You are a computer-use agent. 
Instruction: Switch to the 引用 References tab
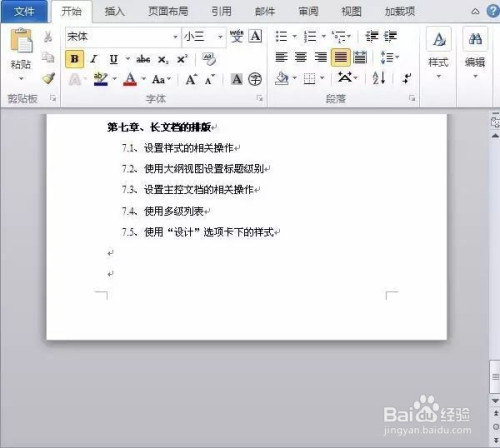(221, 11)
